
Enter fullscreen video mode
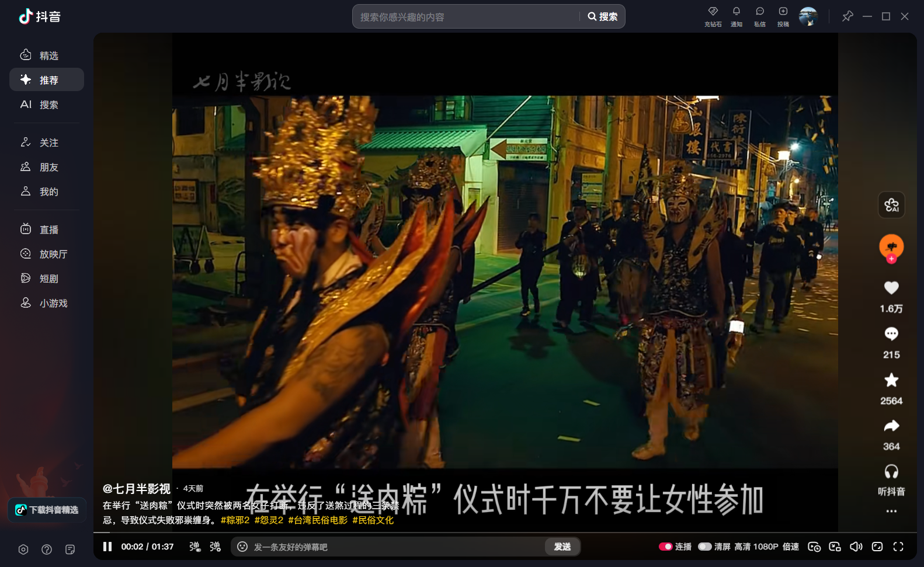[898, 547]
